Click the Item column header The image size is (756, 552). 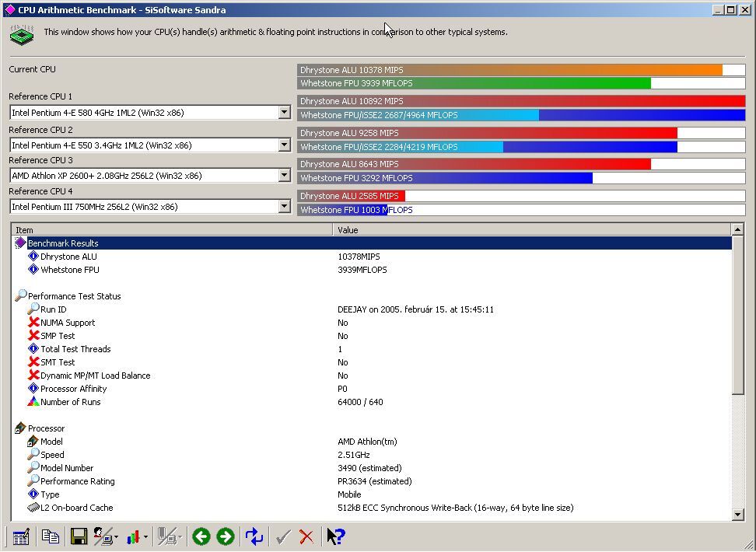point(172,230)
